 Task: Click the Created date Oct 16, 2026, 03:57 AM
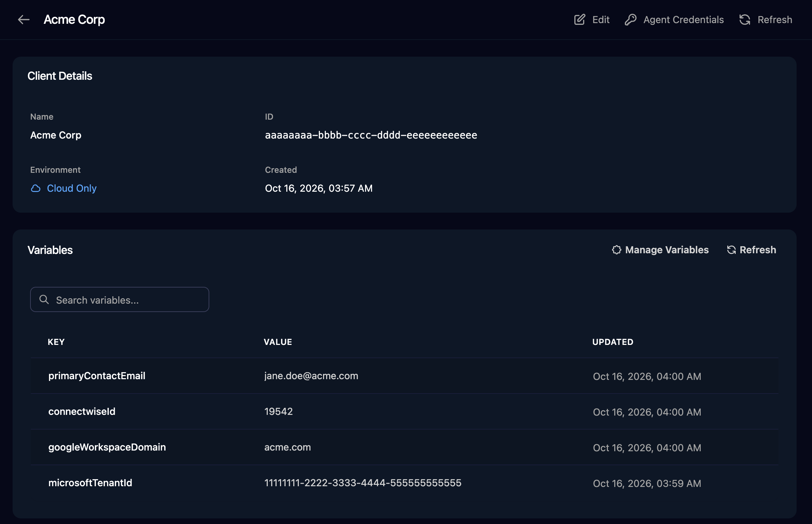(319, 188)
